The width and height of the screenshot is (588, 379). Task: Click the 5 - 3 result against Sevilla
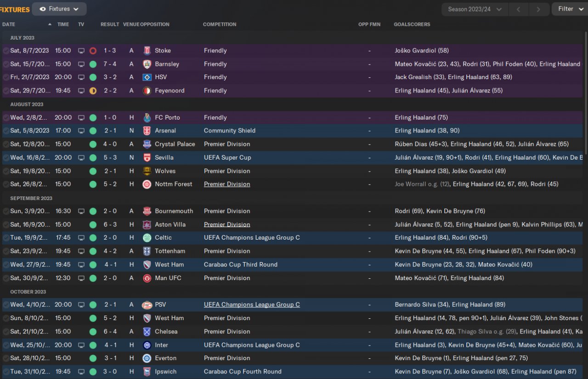tap(110, 157)
